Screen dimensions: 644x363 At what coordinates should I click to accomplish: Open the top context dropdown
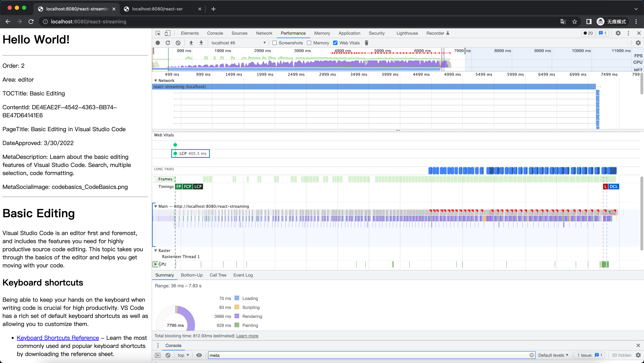tap(183, 355)
